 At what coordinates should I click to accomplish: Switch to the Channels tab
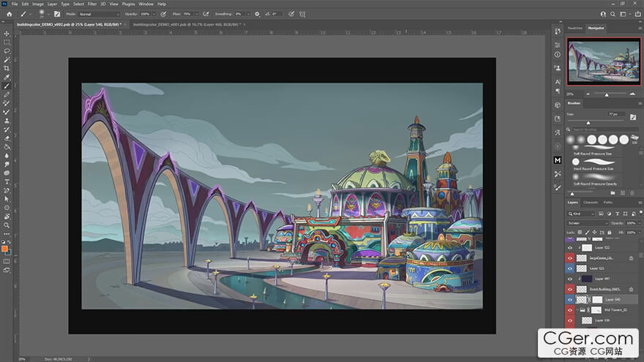pyautogui.click(x=591, y=202)
